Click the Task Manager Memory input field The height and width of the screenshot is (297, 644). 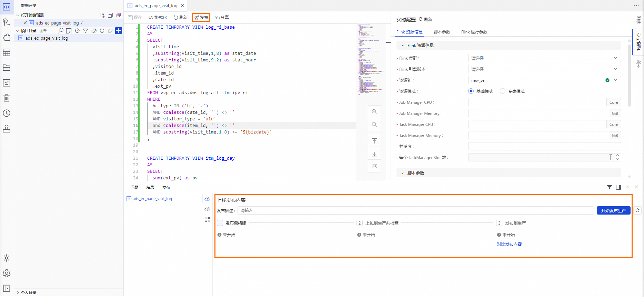539,135
